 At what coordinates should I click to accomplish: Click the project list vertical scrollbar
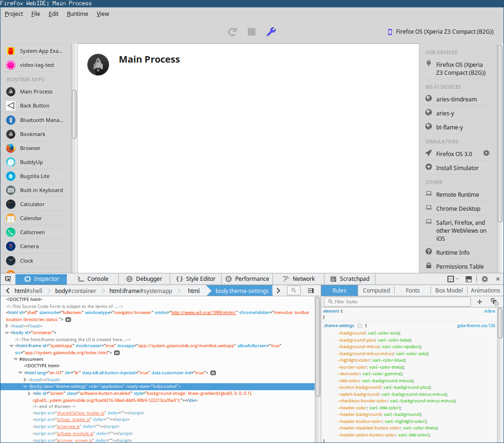[x=74, y=114]
